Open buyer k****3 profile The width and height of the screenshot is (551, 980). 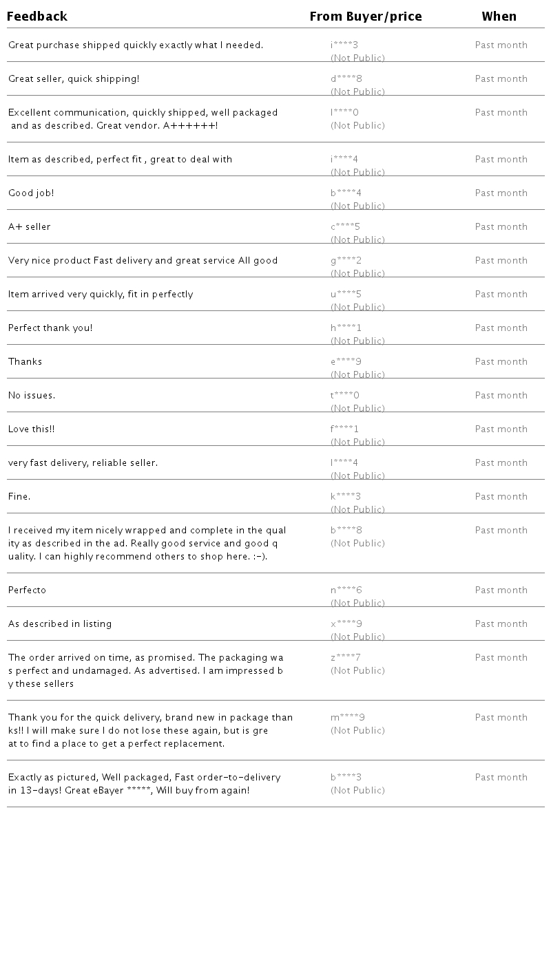(346, 497)
